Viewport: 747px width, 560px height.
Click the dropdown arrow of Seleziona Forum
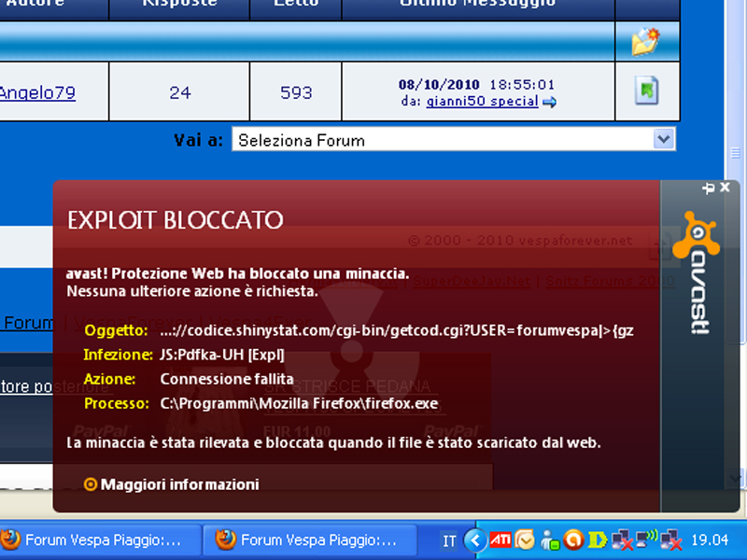(664, 139)
